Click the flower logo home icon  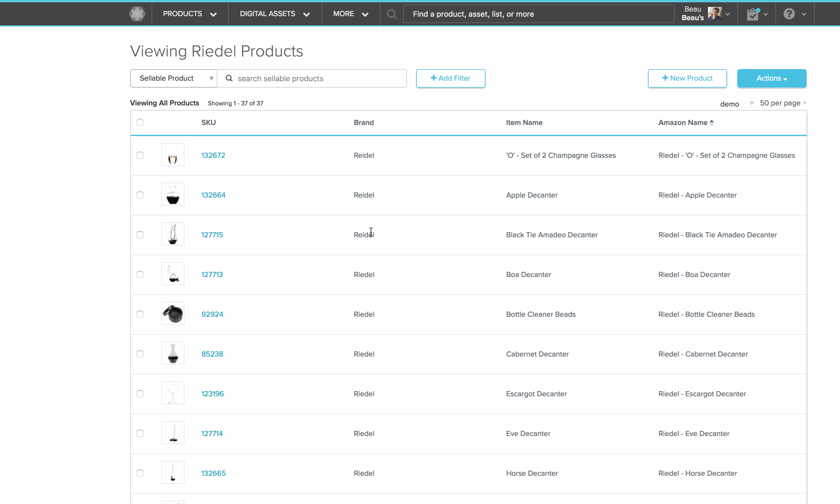pyautogui.click(x=137, y=14)
